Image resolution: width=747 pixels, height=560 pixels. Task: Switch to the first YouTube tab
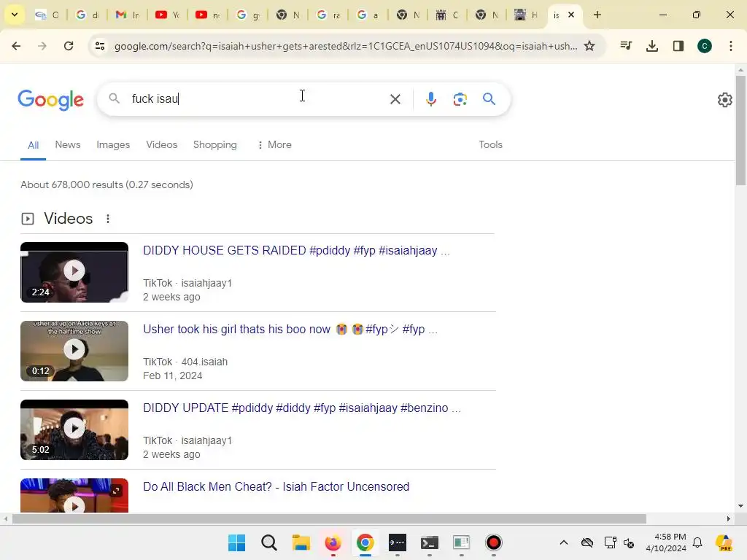[x=167, y=15]
